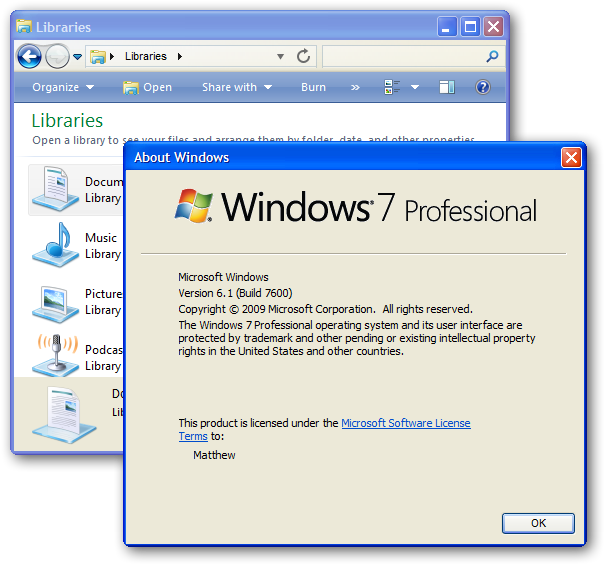Toggle the preview pane
The image size is (605, 565).
click(447, 87)
